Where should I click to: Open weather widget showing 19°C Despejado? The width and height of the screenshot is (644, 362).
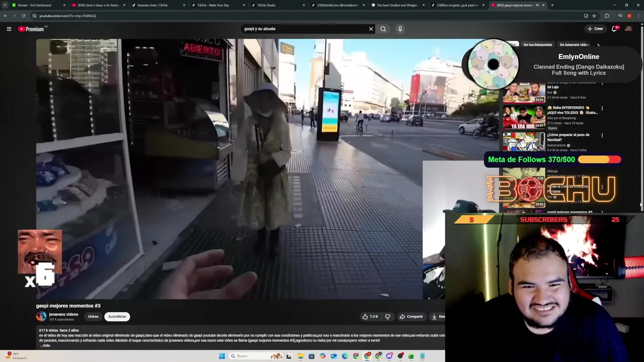coord(17,356)
